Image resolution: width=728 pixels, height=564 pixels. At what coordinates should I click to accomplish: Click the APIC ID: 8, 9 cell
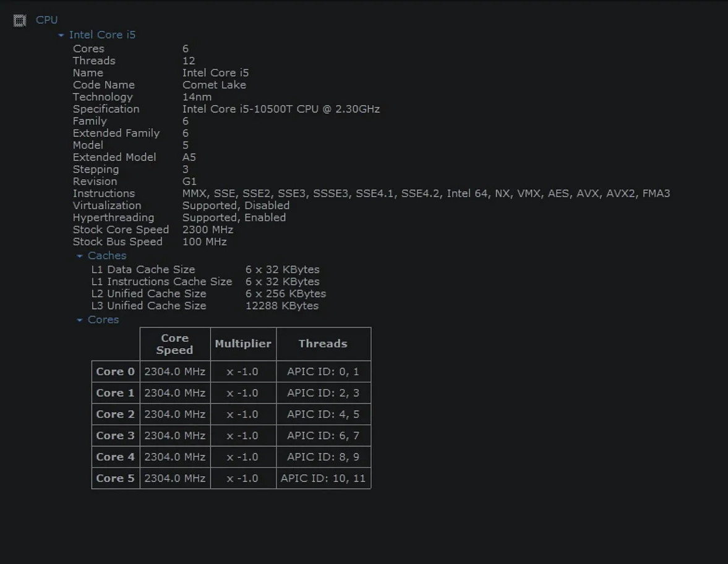click(x=323, y=457)
